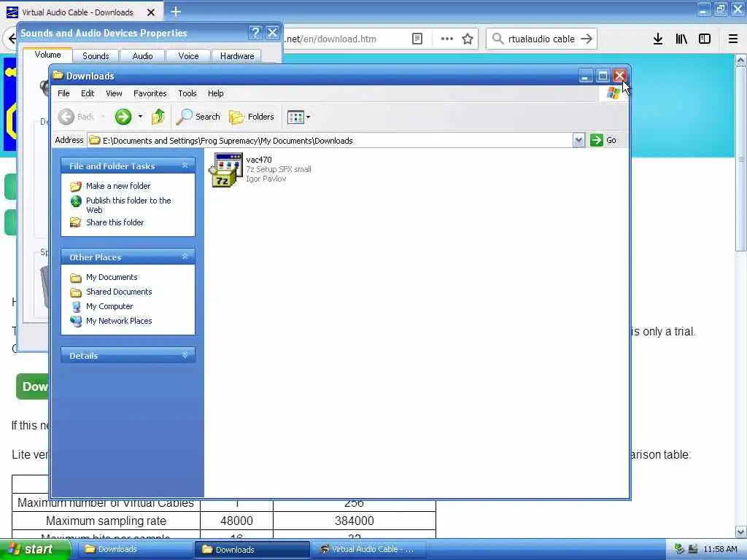This screenshot has height=560, width=747.
Task: Open Firefox library icon
Action: pyautogui.click(x=681, y=39)
